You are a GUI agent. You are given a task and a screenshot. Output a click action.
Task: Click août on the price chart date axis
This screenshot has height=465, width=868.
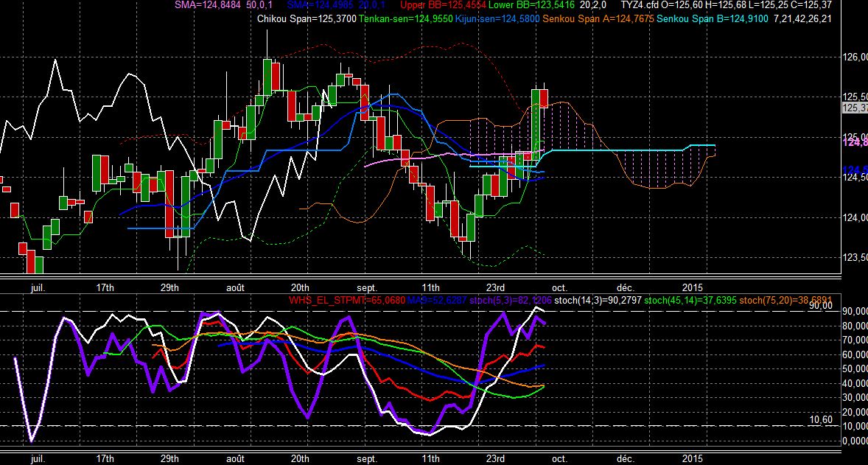[x=235, y=287]
